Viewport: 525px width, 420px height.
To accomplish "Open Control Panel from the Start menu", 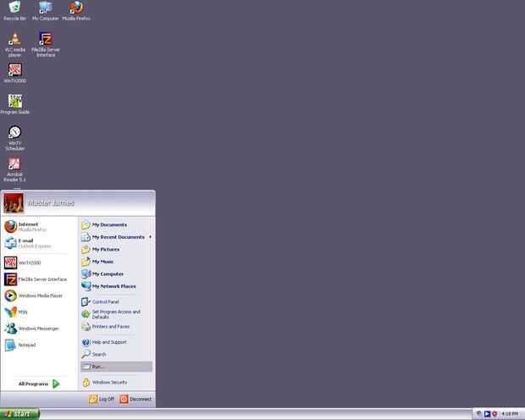I will tap(116, 301).
